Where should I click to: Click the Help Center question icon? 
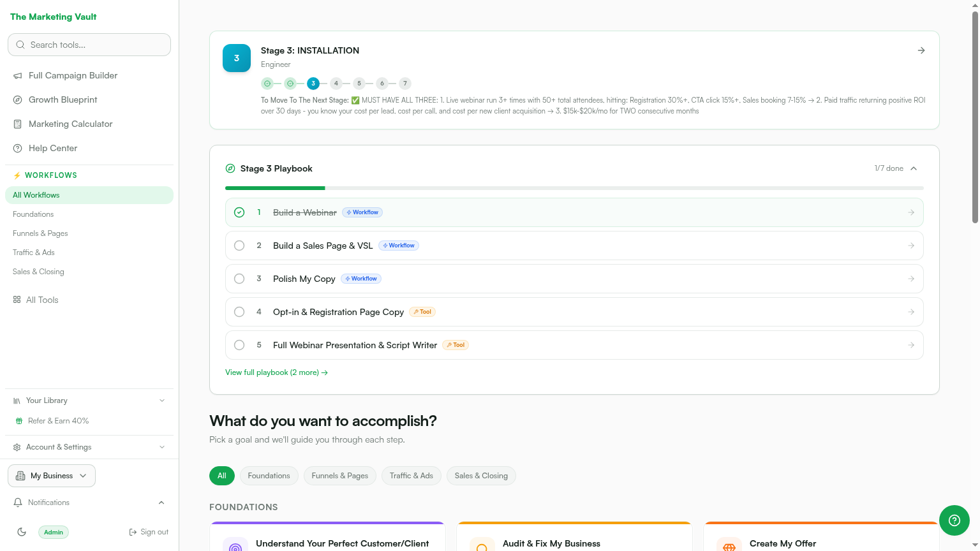coord(18,149)
